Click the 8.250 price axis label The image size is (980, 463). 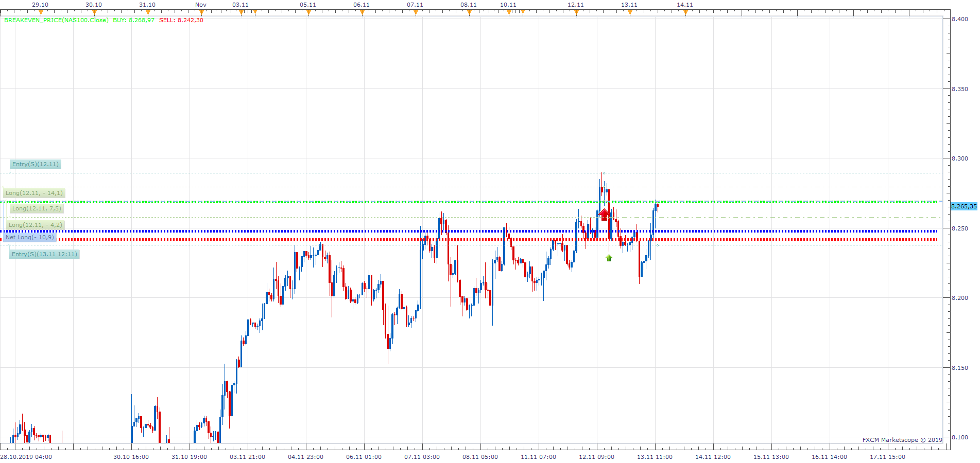click(x=960, y=228)
